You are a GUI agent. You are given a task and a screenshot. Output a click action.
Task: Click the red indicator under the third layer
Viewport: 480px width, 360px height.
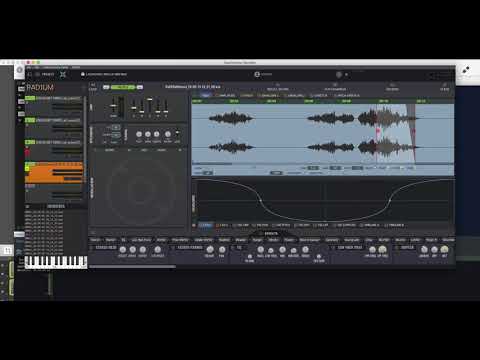[27, 153]
